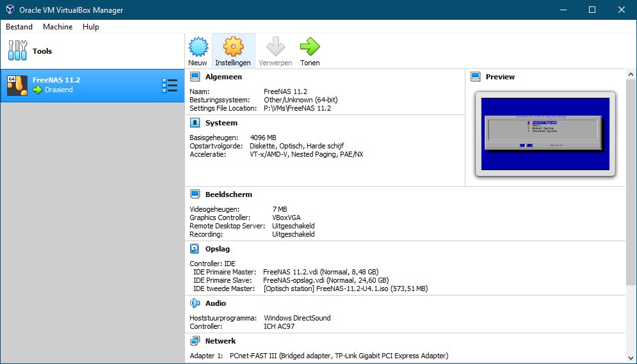Click the green Draaiend status arrow
637x364 pixels.
[37, 90]
